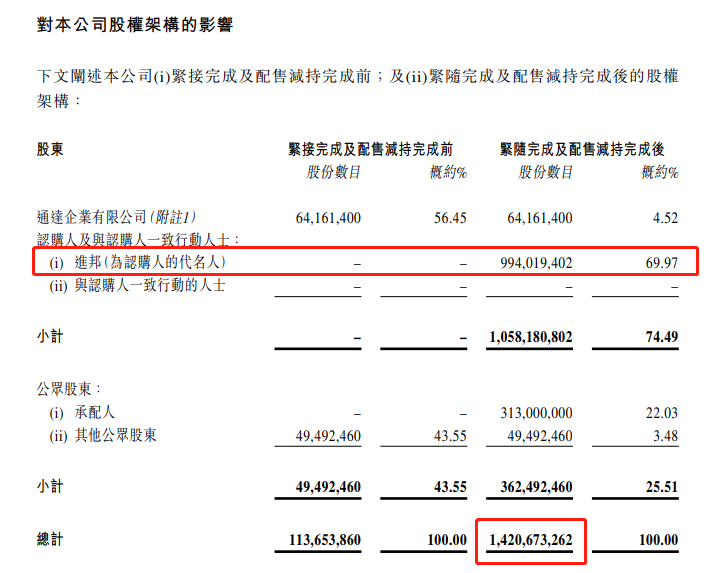Screen dimensions: 711x573
Task: Select the percentage 74.49
Action: click(662, 337)
